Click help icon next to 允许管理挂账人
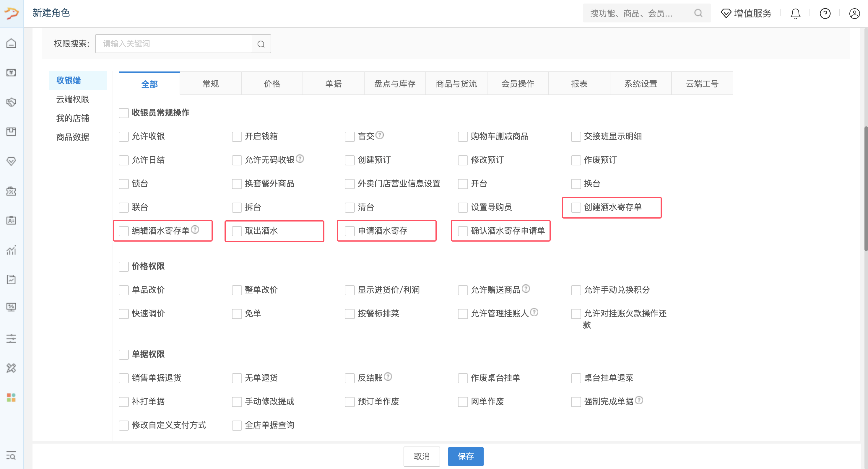Screen dimensions: 868x469 [534, 312]
